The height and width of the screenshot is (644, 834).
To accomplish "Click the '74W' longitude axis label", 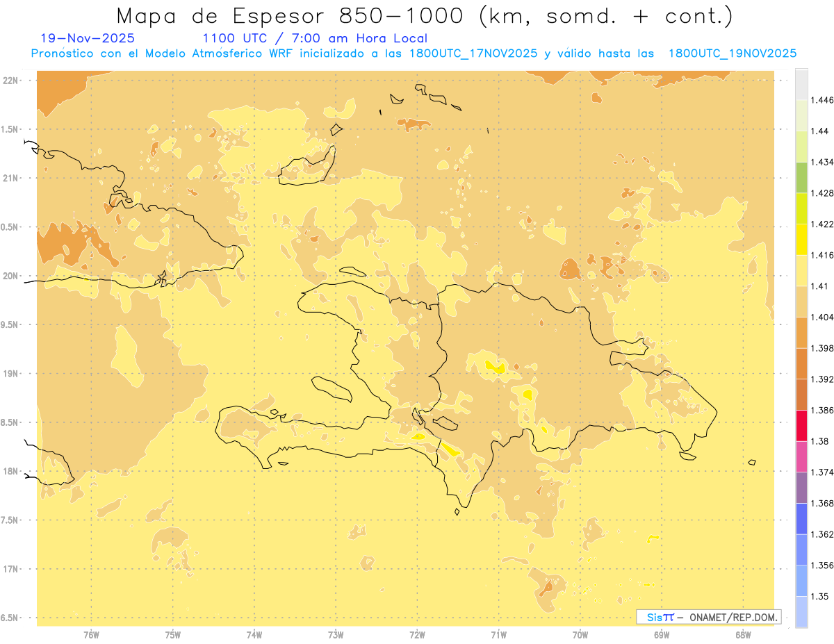I will 254,635.
